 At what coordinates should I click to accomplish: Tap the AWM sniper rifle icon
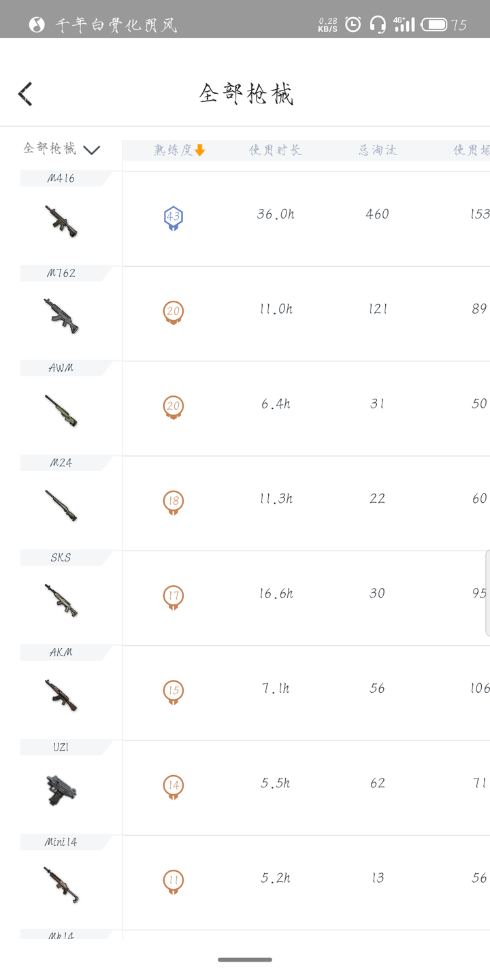(x=61, y=410)
